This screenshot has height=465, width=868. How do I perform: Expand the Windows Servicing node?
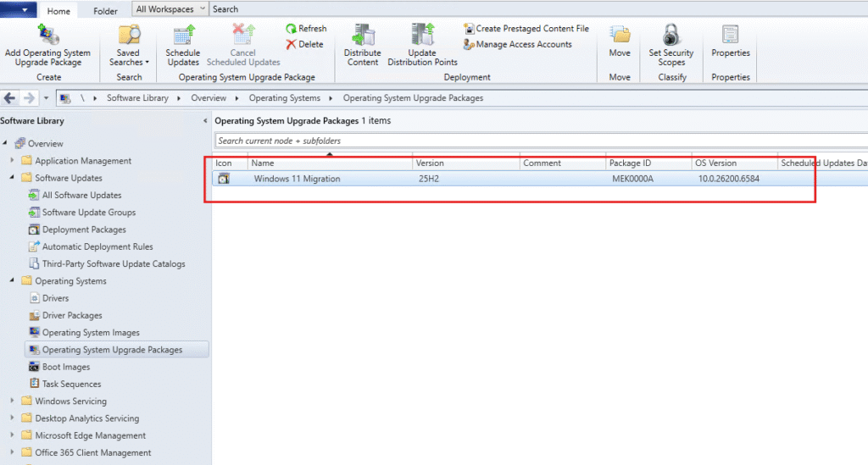pyautogui.click(x=12, y=401)
